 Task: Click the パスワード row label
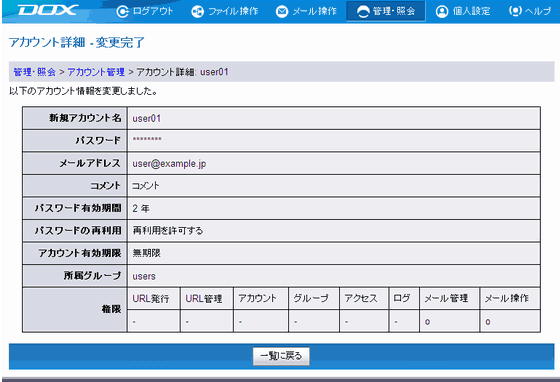tap(98, 141)
